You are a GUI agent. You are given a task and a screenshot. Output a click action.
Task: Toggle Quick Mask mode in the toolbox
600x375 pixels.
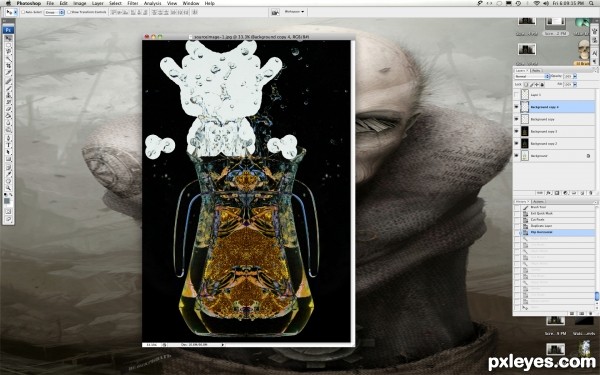click(8, 211)
